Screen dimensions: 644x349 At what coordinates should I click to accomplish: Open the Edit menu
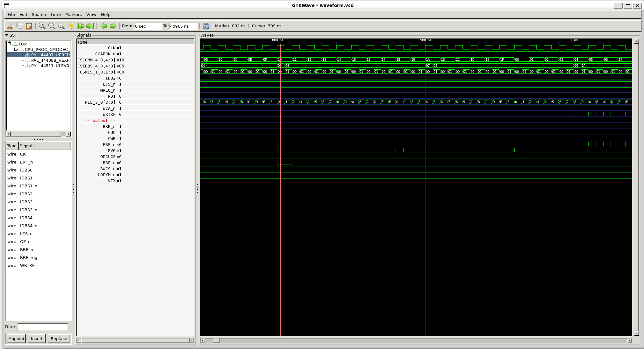23,14
